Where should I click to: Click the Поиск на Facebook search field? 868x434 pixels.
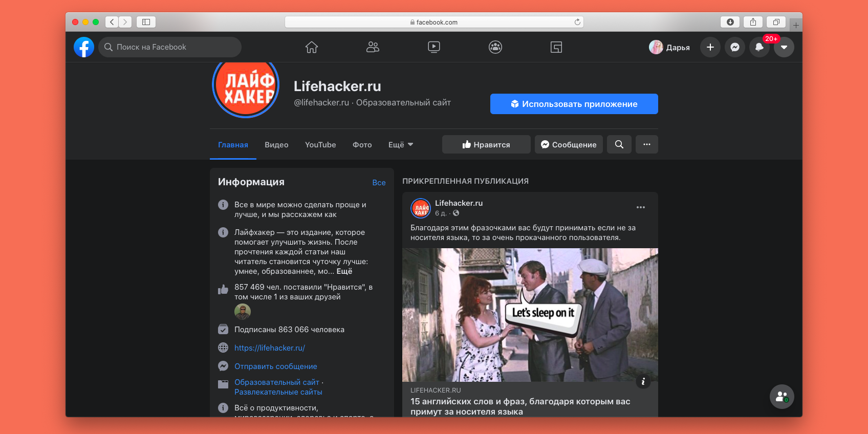pyautogui.click(x=170, y=47)
